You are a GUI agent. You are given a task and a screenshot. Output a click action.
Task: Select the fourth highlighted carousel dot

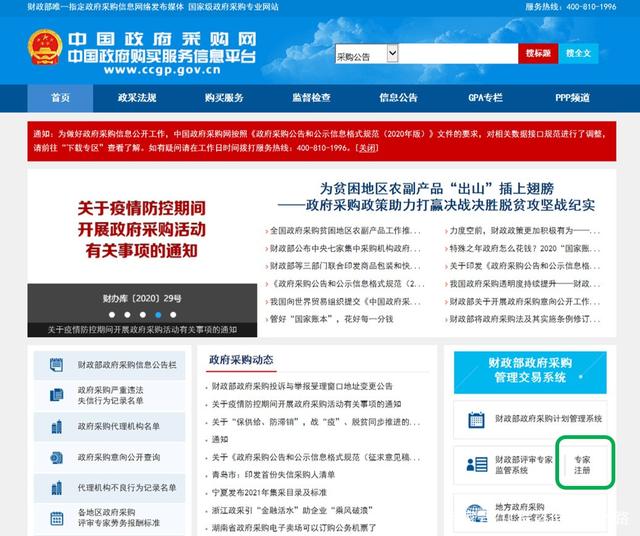pos(158,315)
